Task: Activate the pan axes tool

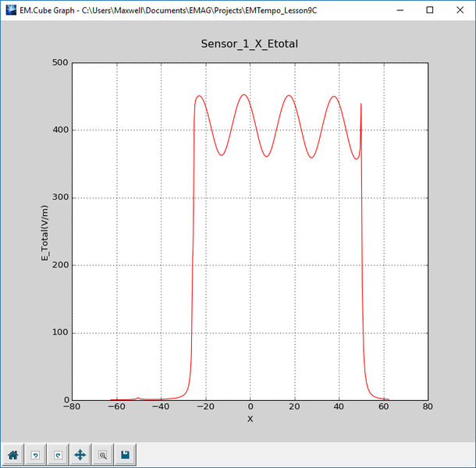Action: [x=80, y=454]
